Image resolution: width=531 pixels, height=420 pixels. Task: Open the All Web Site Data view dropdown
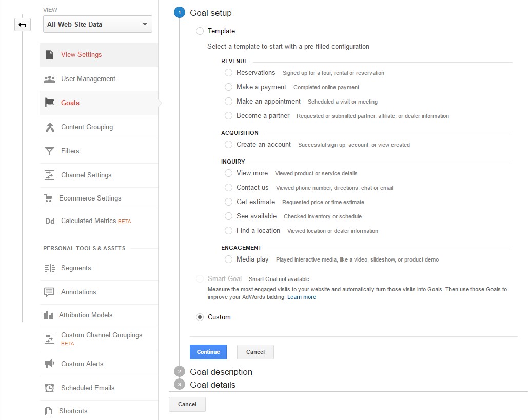(97, 25)
